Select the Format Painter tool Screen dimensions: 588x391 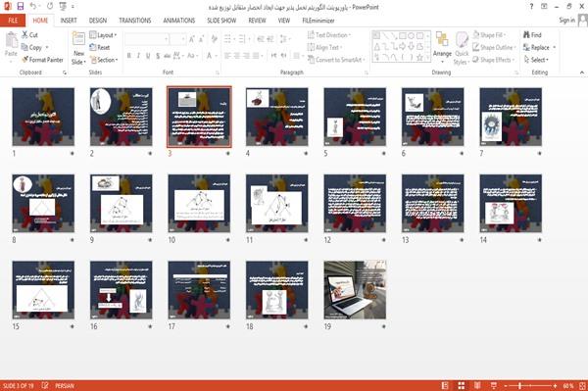[x=42, y=60]
